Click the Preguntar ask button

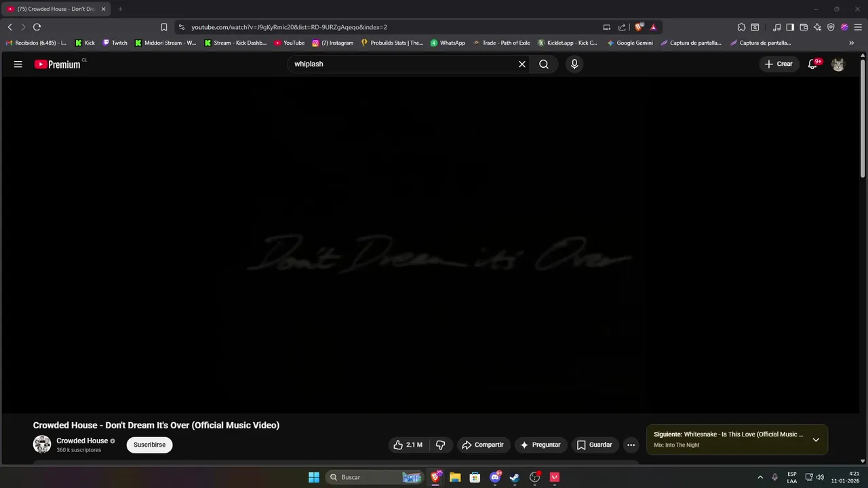coord(540,445)
